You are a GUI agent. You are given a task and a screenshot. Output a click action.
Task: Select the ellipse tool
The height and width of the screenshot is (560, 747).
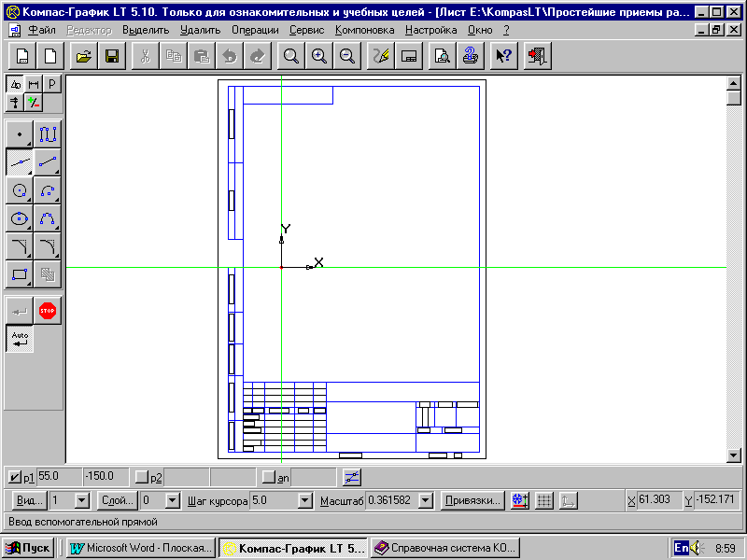tap(20, 218)
